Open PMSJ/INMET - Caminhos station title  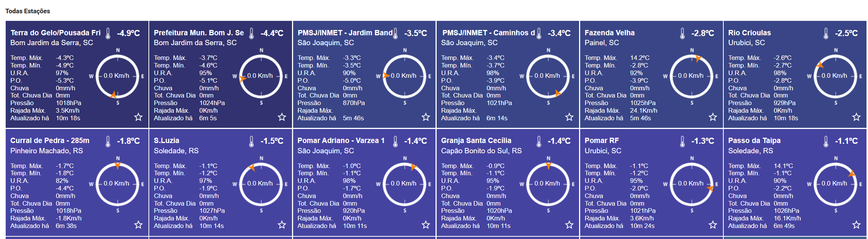(x=489, y=33)
